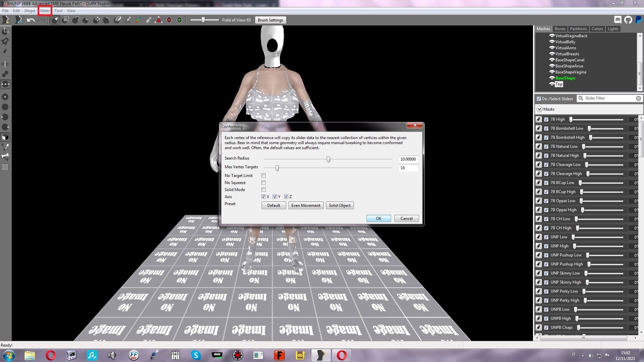Open Brush Settings
The width and height of the screenshot is (644, 362).
tap(270, 20)
